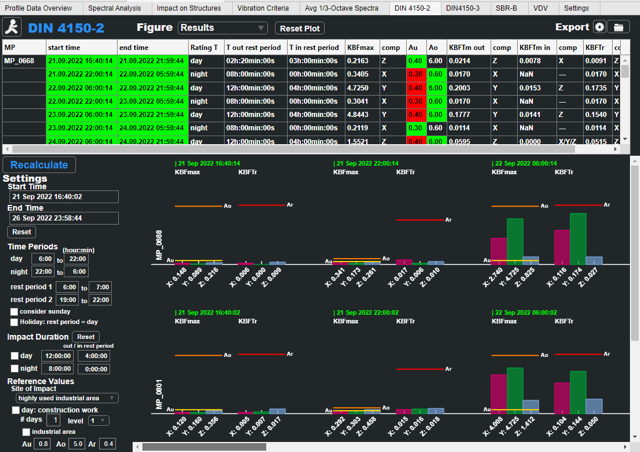Toggle the industrial area checkbox
Viewport: 640px width, 452px height.
pyautogui.click(x=27, y=432)
